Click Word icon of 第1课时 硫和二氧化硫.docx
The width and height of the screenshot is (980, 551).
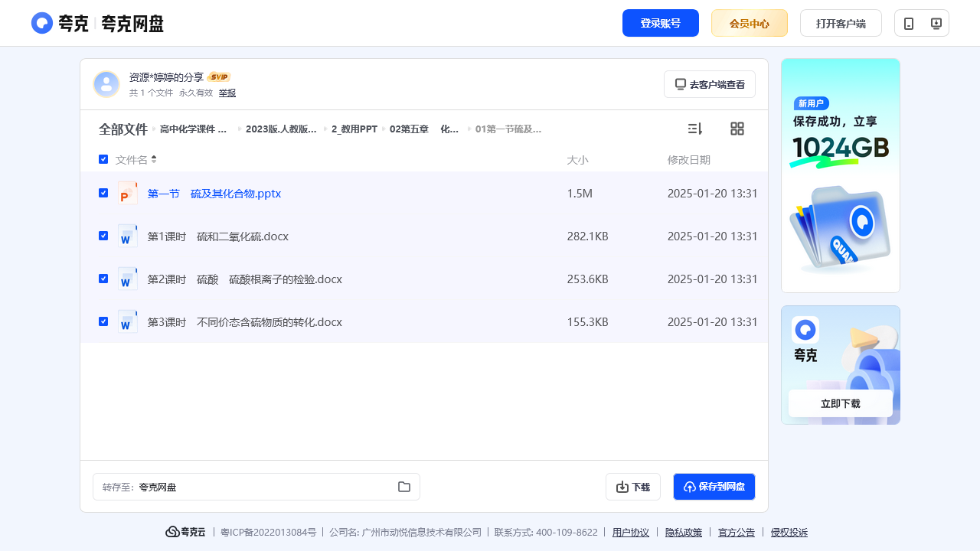pos(128,236)
